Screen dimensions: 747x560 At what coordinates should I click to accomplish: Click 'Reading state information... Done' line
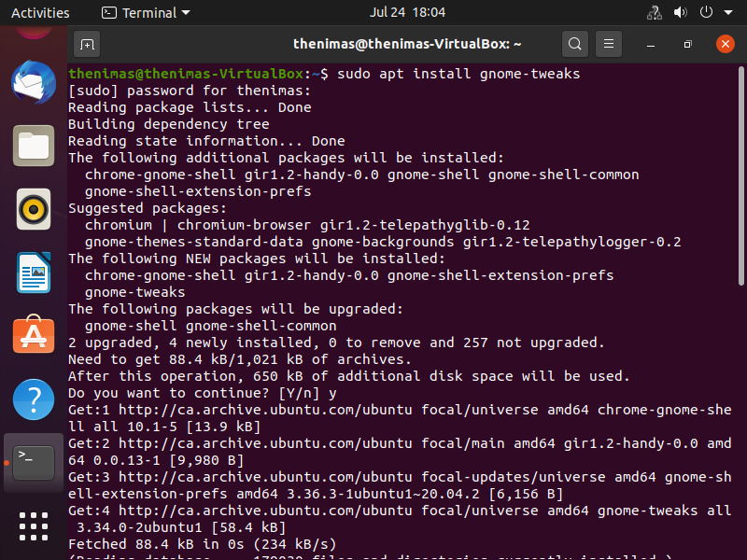tap(206, 141)
